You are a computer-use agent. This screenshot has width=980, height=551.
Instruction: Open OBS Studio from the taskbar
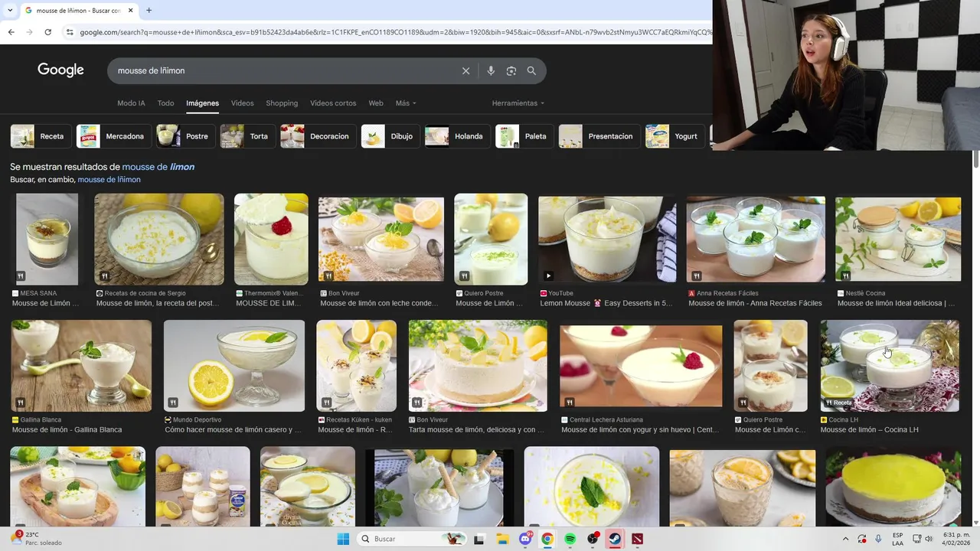coord(593,539)
